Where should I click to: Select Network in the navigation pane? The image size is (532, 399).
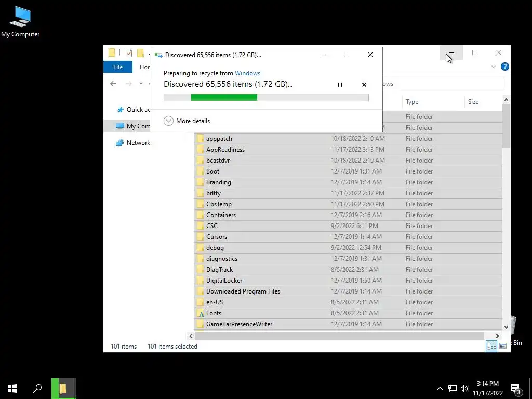click(133, 143)
